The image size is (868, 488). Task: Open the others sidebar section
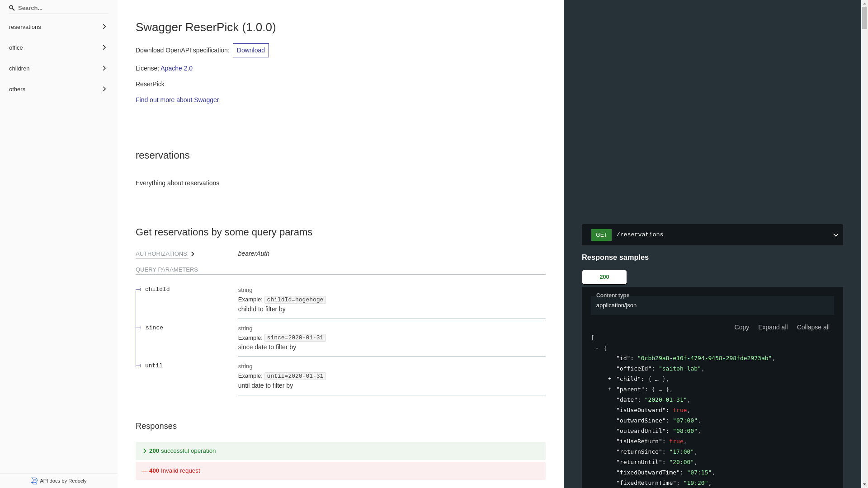59,89
